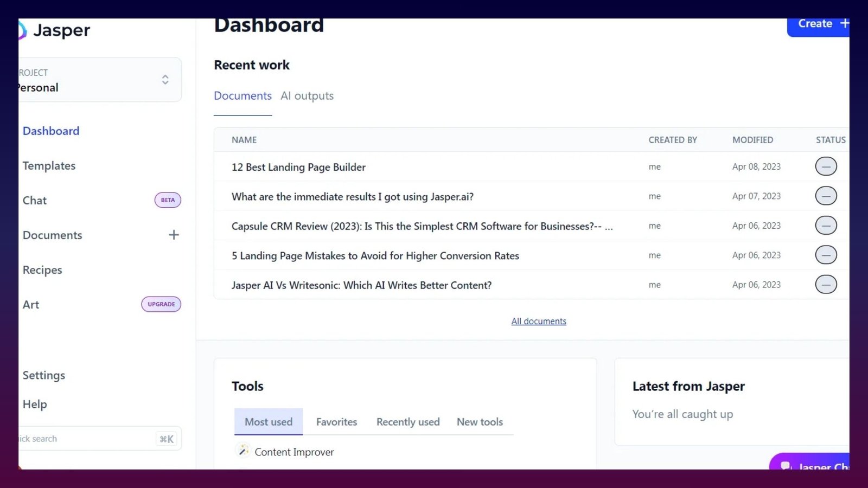Open All documents link
Screen dimensions: 868x488
(538, 320)
